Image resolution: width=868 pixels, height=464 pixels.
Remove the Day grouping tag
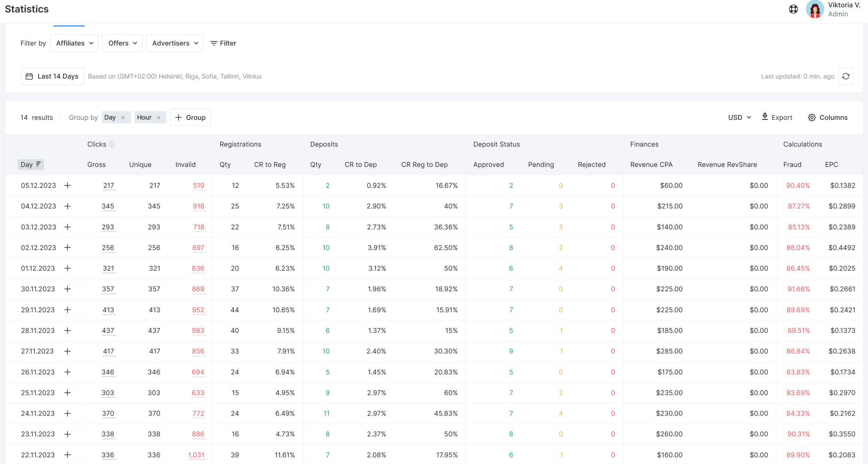(123, 117)
